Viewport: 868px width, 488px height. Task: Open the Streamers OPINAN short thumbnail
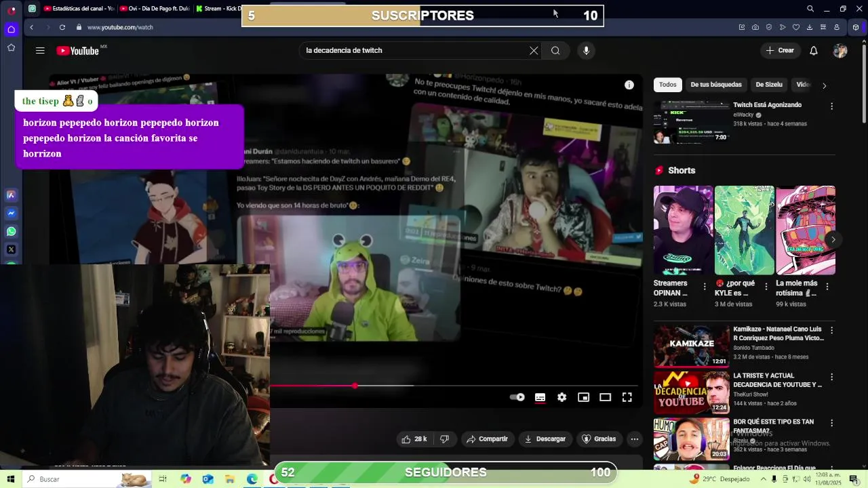point(683,230)
